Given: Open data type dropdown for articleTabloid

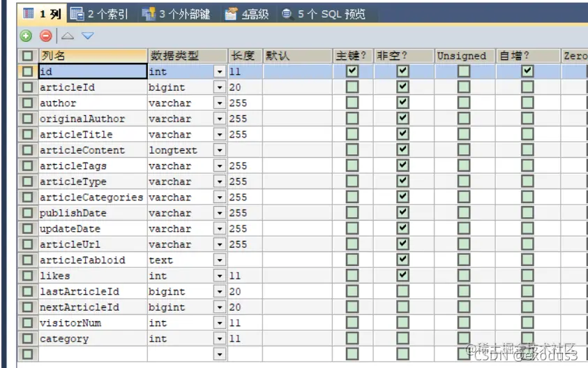Looking at the screenshot, I should point(220,260).
